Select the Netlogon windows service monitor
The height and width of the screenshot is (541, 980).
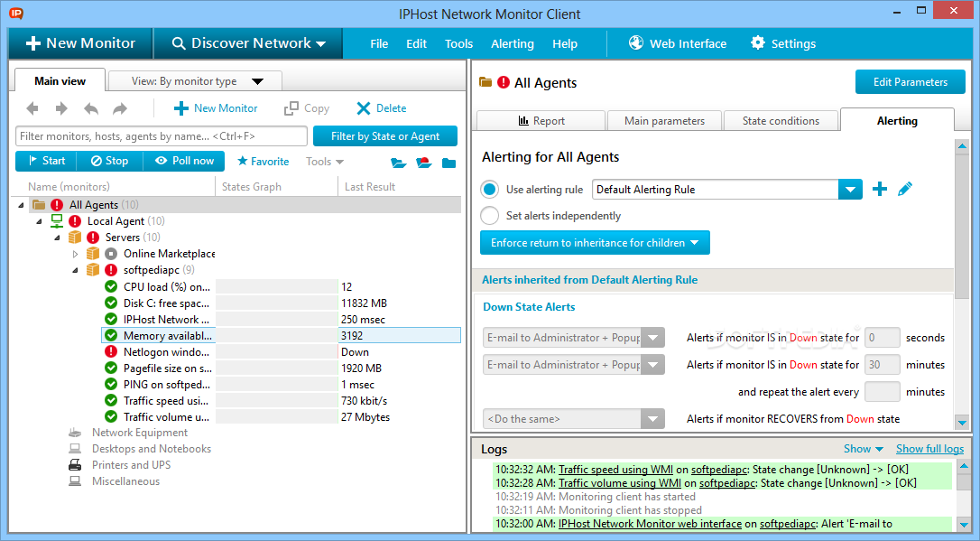(x=282, y=352)
